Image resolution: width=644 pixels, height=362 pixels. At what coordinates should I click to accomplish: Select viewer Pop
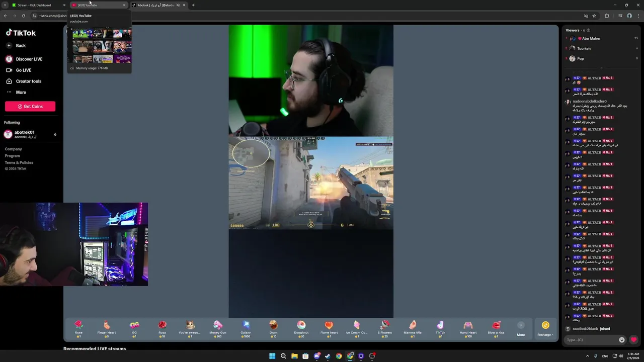(602, 59)
